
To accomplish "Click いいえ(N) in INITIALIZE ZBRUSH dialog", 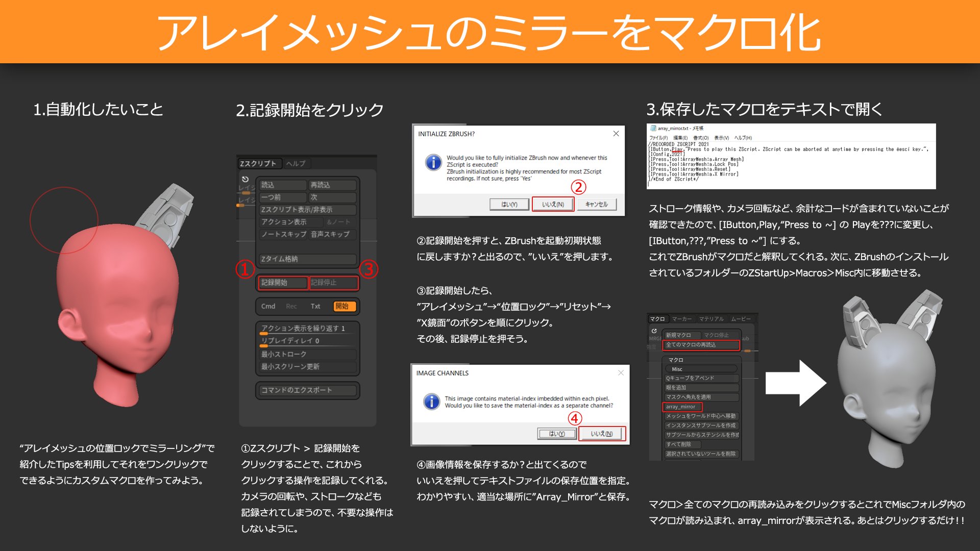I will 553,204.
